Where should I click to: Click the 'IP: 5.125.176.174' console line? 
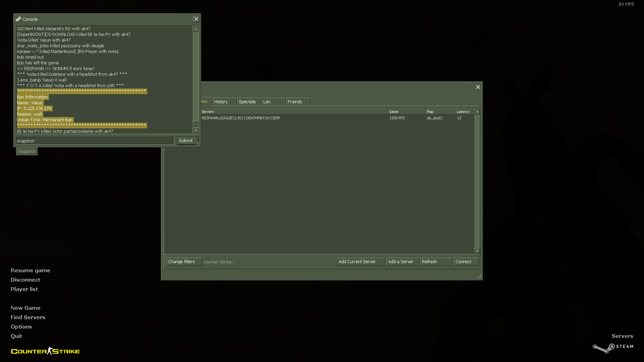click(x=34, y=109)
